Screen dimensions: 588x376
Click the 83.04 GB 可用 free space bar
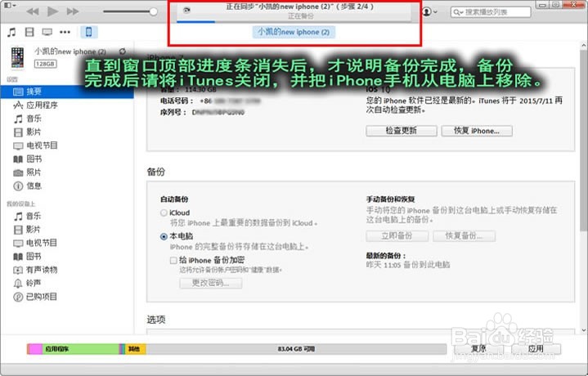(x=296, y=349)
